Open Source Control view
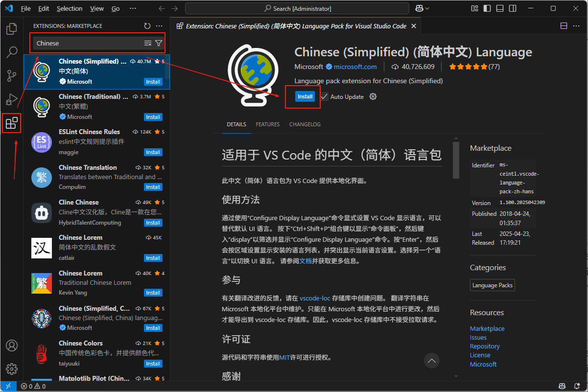 pos(12,76)
